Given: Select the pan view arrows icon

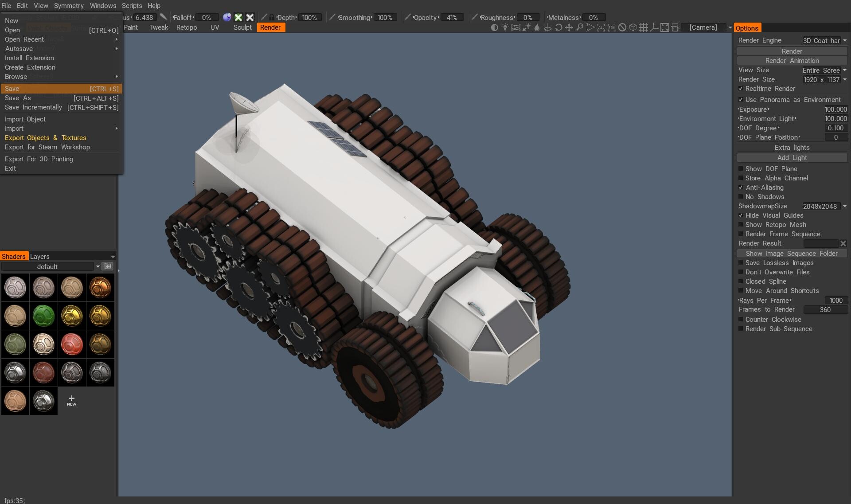Looking at the screenshot, I should (570, 27).
